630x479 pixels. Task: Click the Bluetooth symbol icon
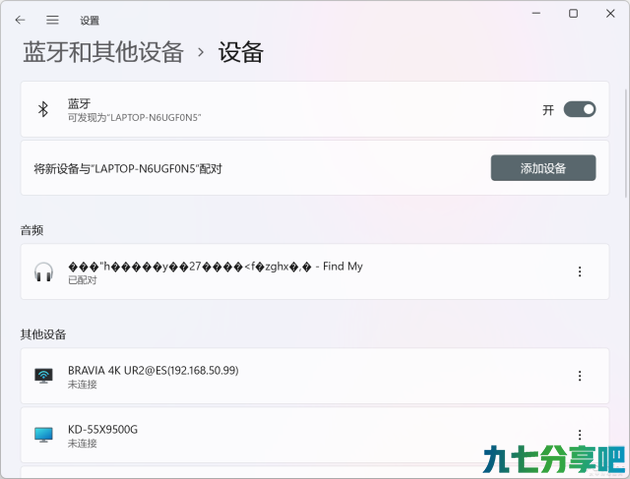pos(43,109)
